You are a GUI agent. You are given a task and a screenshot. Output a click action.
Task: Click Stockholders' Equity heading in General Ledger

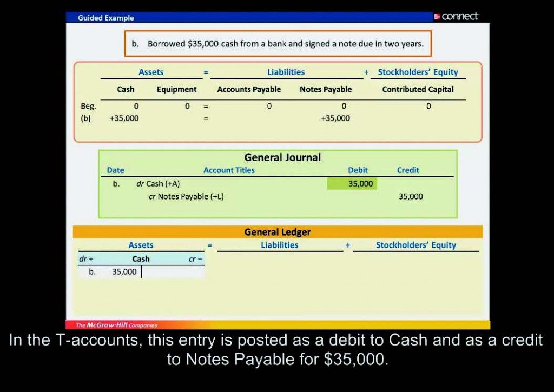pyautogui.click(x=416, y=245)
